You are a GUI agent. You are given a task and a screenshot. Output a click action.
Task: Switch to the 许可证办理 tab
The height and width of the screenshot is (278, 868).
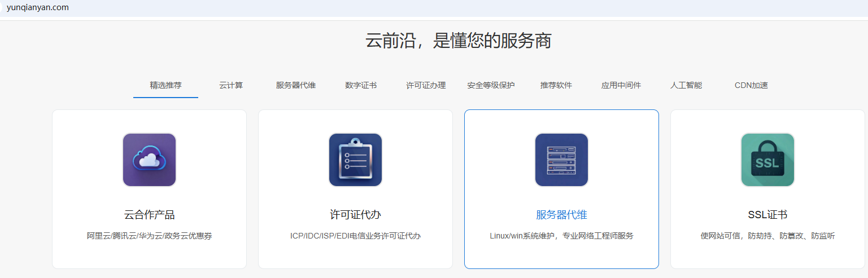tap(426, 86)
